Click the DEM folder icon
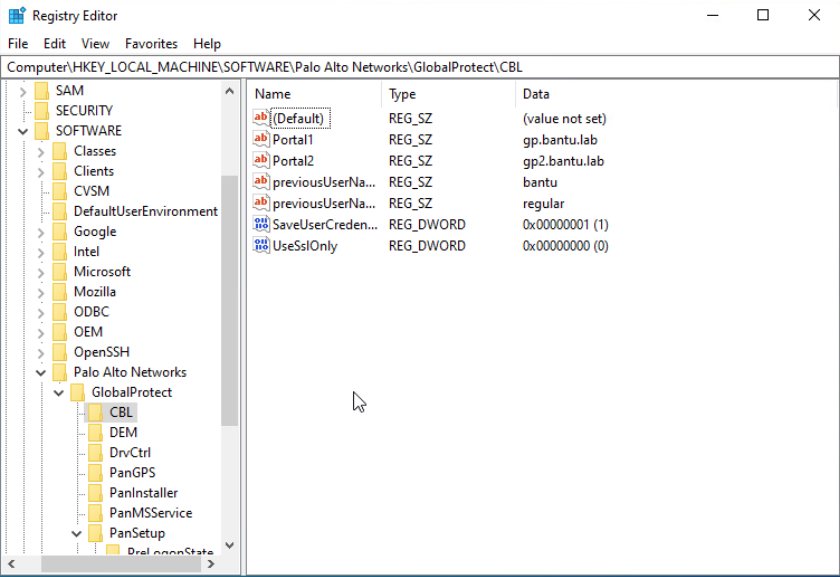840x577 pixels. pyautogui.click(x=95, y=432)
